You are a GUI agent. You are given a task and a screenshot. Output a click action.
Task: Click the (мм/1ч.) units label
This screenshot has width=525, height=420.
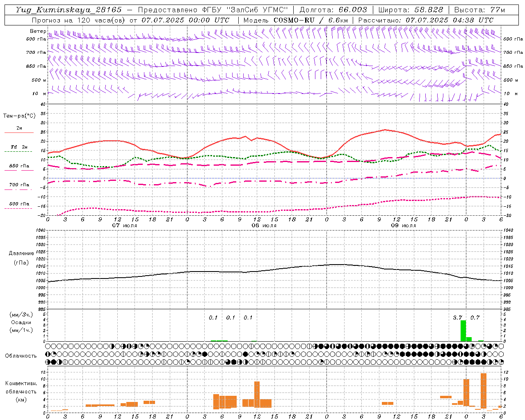pyautogui.click(x=21, y=330)
